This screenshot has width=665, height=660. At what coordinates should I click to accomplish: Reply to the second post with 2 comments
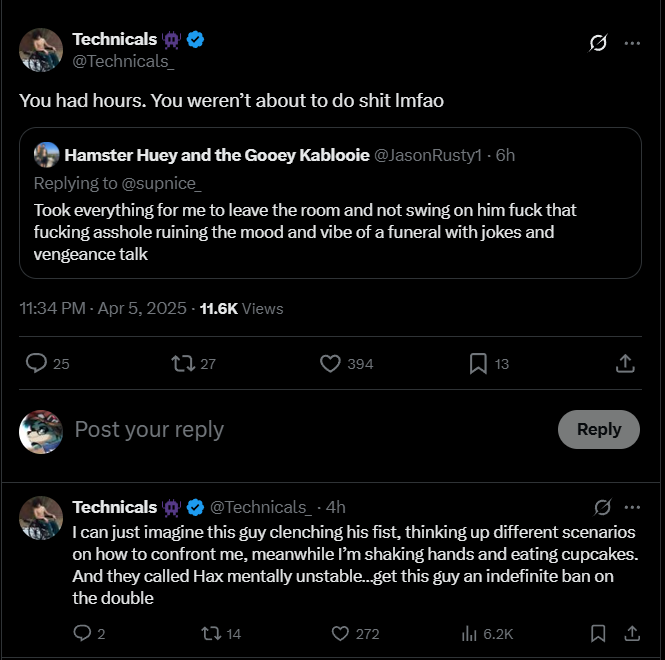(x=83, y=633)
